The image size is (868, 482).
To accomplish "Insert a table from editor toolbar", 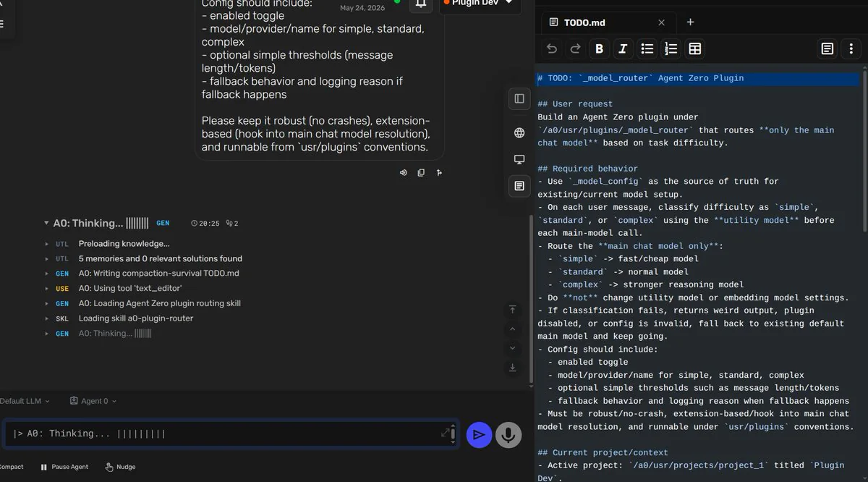I will [694, 48].
